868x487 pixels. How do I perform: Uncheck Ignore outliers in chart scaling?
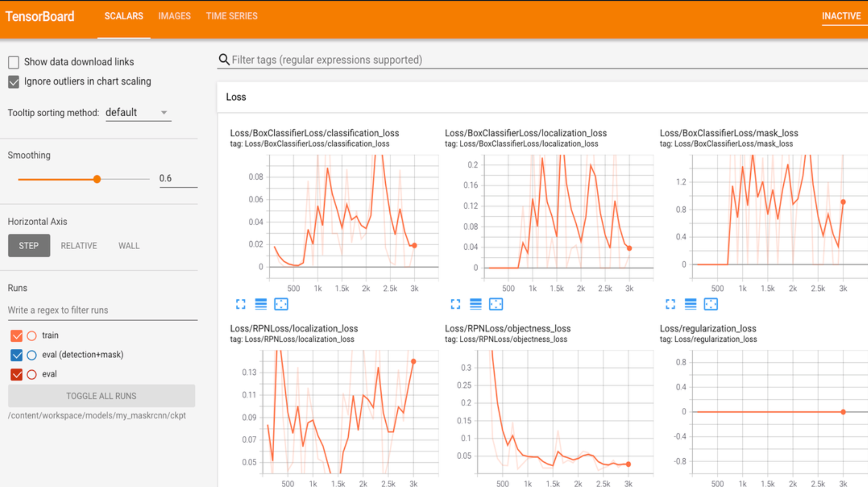click(x=14, y=82)
